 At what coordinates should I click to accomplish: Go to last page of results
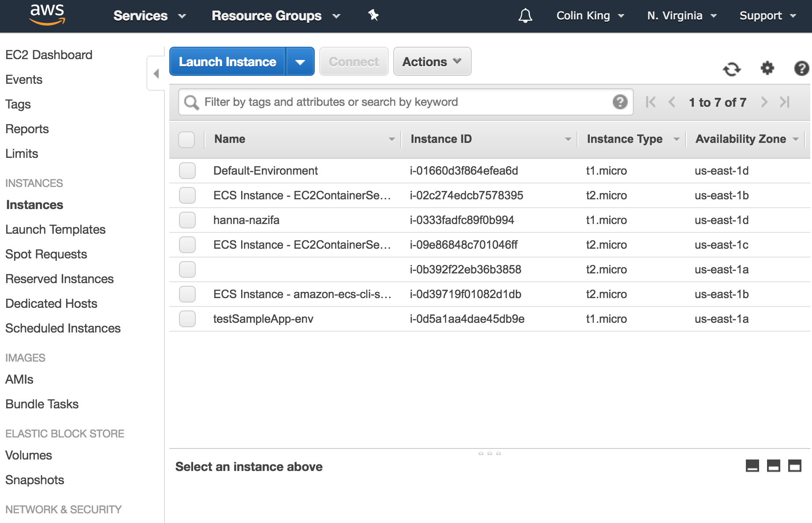pos(785,102)
